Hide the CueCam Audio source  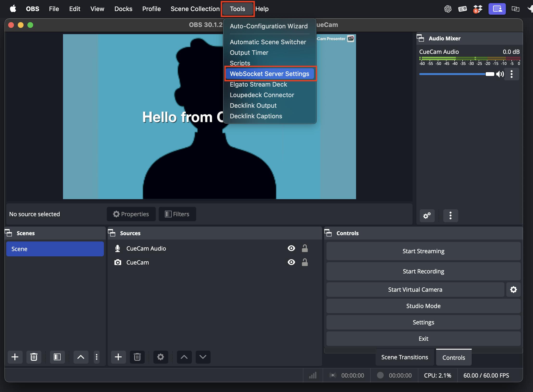291,248
